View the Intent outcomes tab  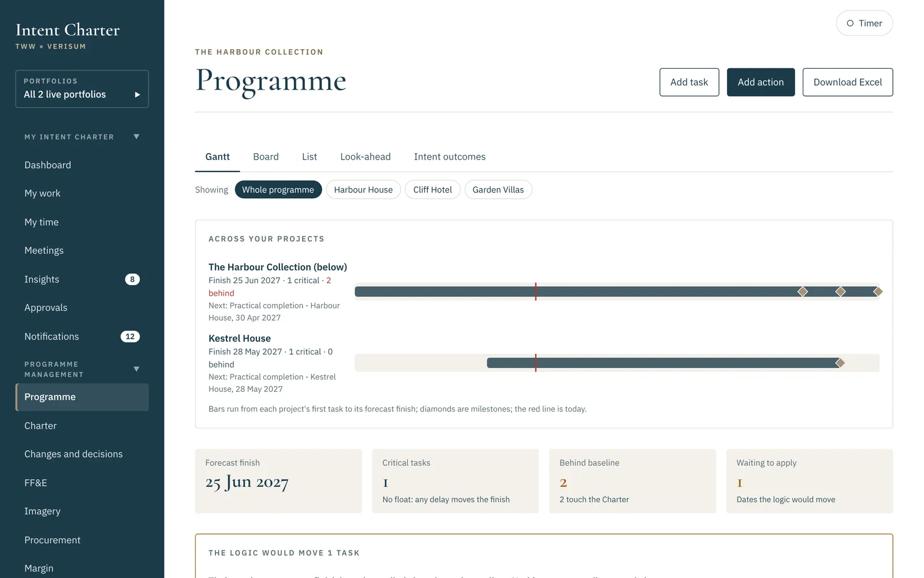(x=449, y=157)
